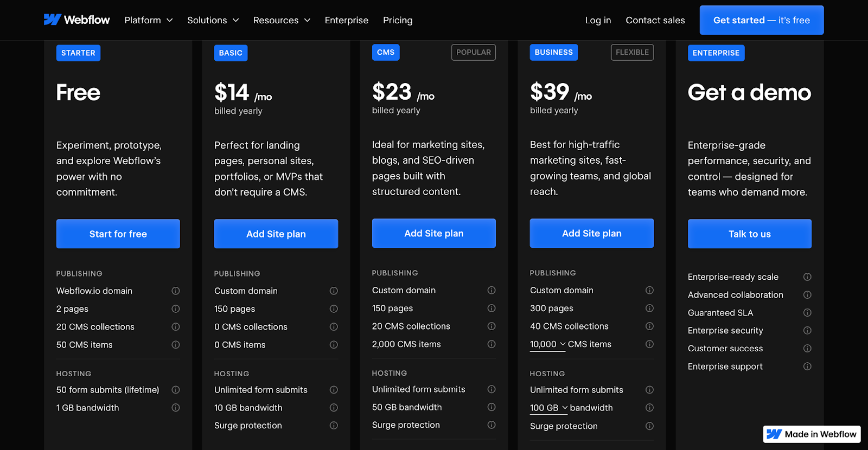868x450 pixels.
Task: Click the STARTER plan badge
Action: point(78,53)
